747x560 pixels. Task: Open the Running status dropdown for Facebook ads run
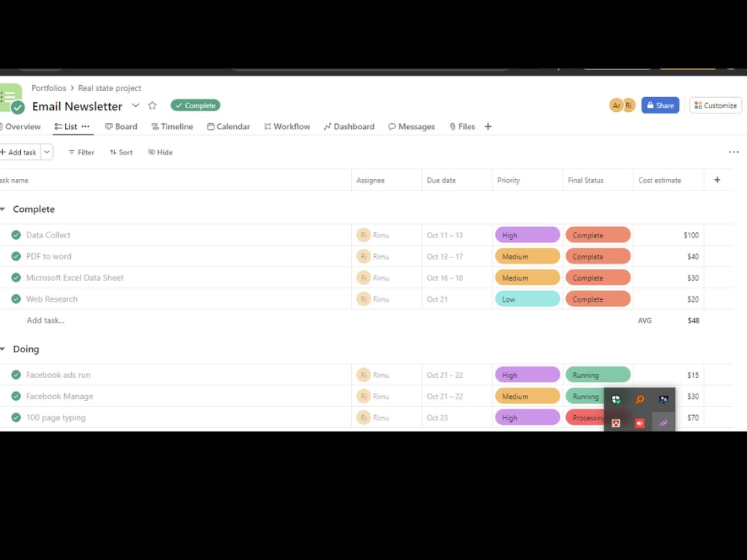(x=598, y=375)
